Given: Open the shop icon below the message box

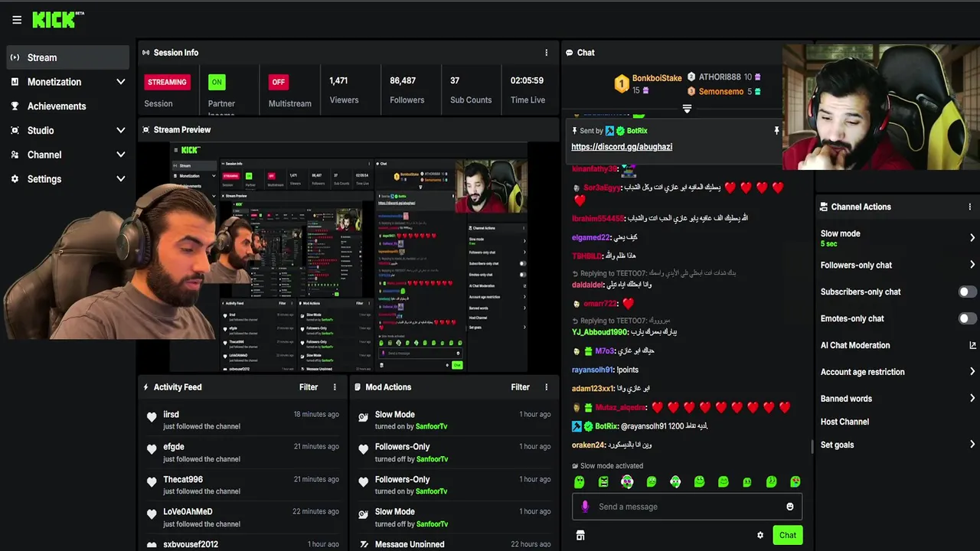Looking at the screenshot, I should pyautogui.click(x=580, y=535).
